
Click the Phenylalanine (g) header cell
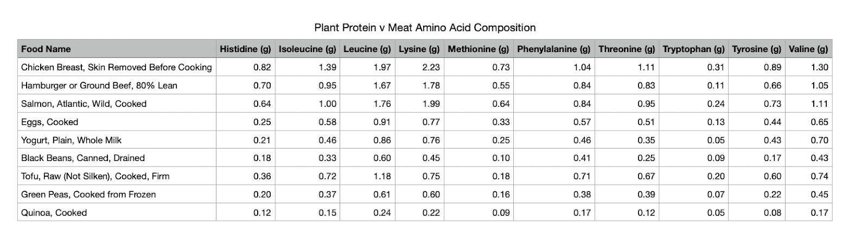coord(554,49)
